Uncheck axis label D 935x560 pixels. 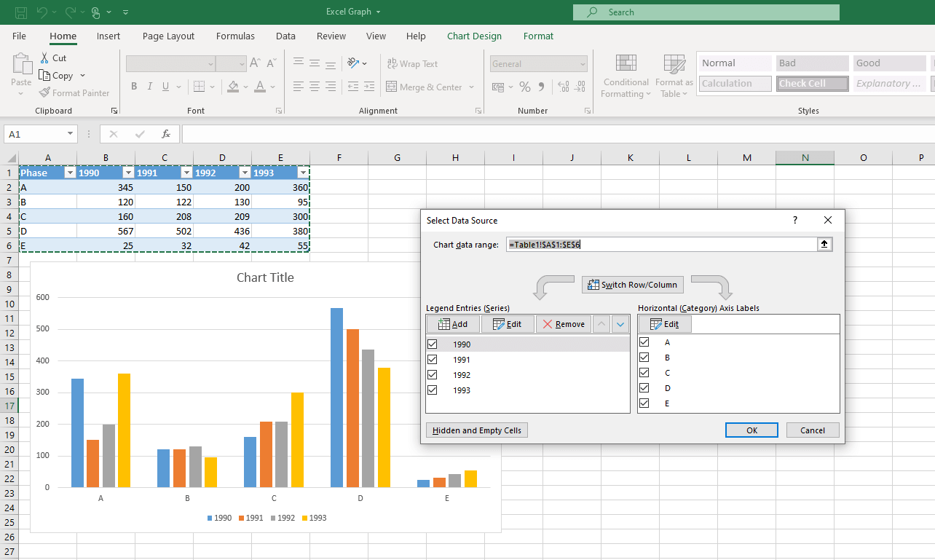tap(644, 387)
